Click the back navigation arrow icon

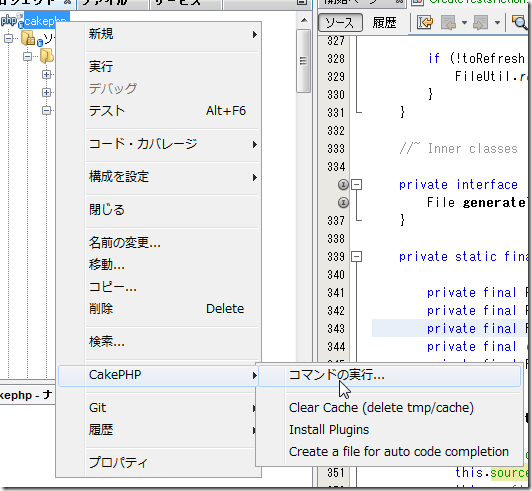(x=448, y=23)
